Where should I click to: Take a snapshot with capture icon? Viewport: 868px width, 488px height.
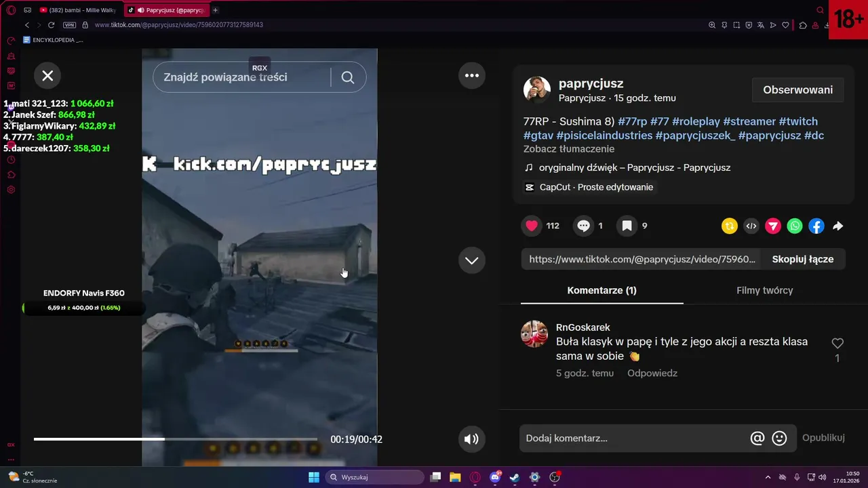coord(736,25)
